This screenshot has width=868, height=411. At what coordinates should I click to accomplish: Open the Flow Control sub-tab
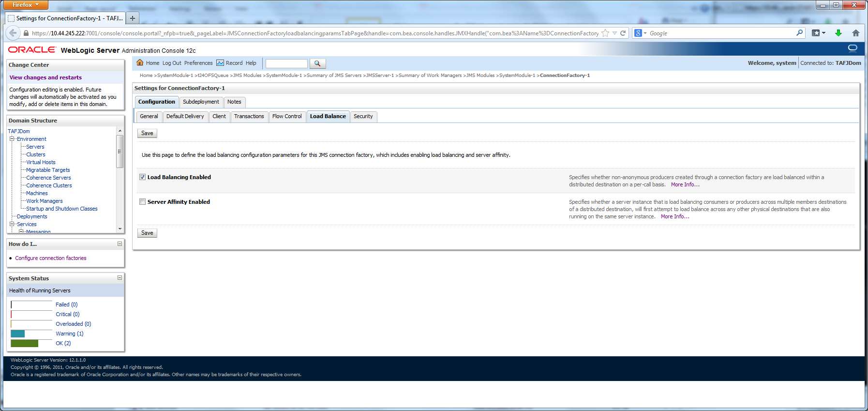(x=287, y=116)
